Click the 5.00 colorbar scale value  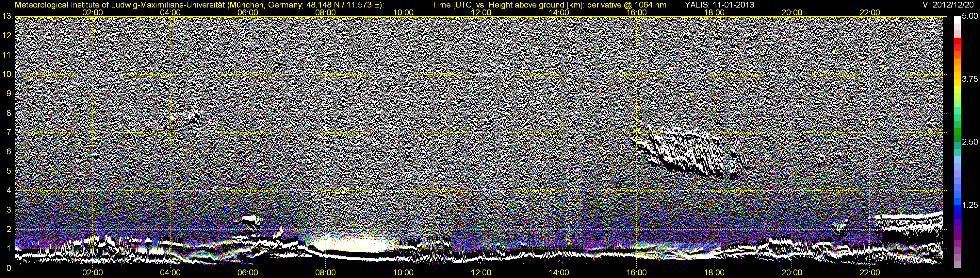970,16
